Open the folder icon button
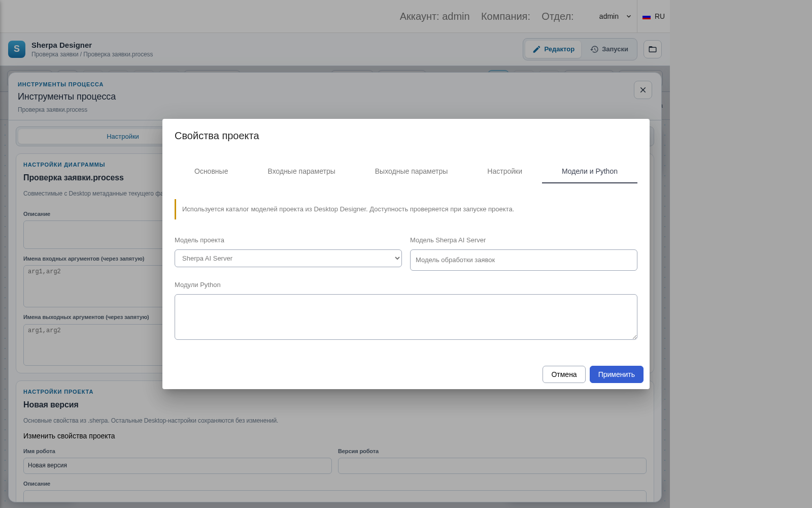812x508 pixels. [x=653, y=49]
